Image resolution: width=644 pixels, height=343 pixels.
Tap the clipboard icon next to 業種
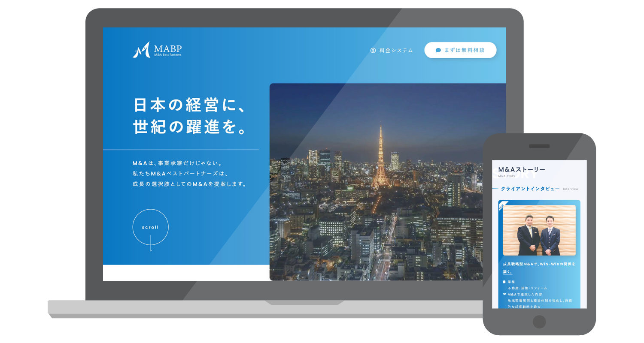(x=504, y=282)
